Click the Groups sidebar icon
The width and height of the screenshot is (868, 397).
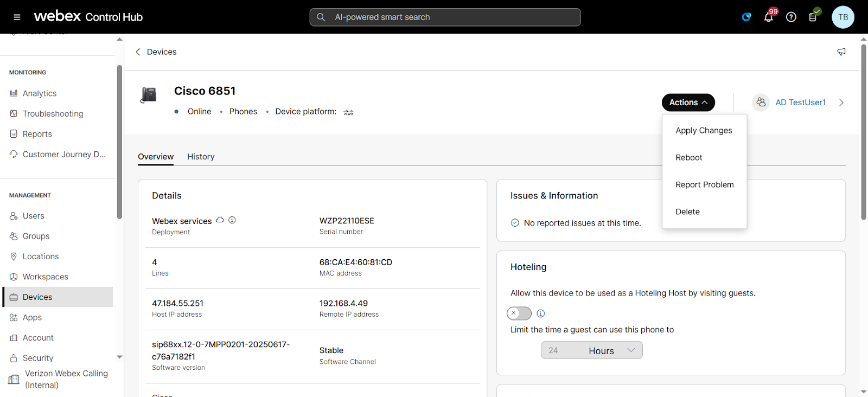click(x=14, y=236)
